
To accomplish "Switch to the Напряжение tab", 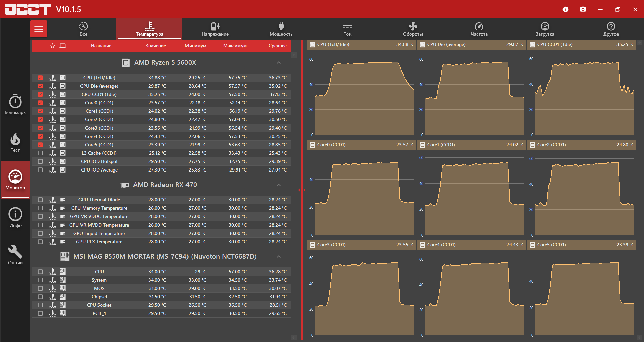I will [x=215, y=29].
